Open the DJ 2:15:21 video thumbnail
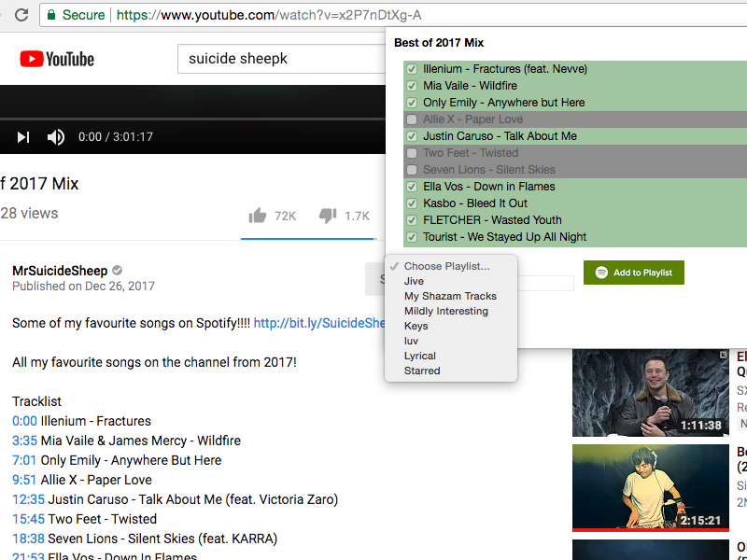Screen dimensions: 747x560 (650, 487)
